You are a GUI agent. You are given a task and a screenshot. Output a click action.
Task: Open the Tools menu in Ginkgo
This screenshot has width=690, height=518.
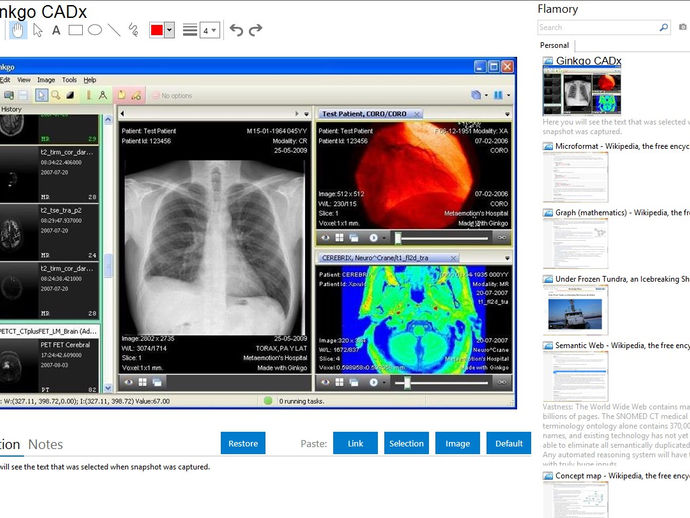(70, 80)
